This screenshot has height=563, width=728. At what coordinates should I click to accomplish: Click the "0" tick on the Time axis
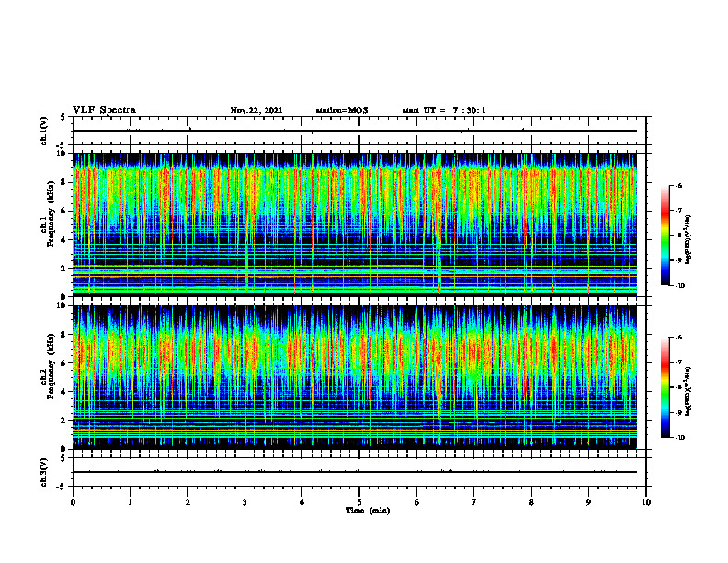[x=73, y=502]
